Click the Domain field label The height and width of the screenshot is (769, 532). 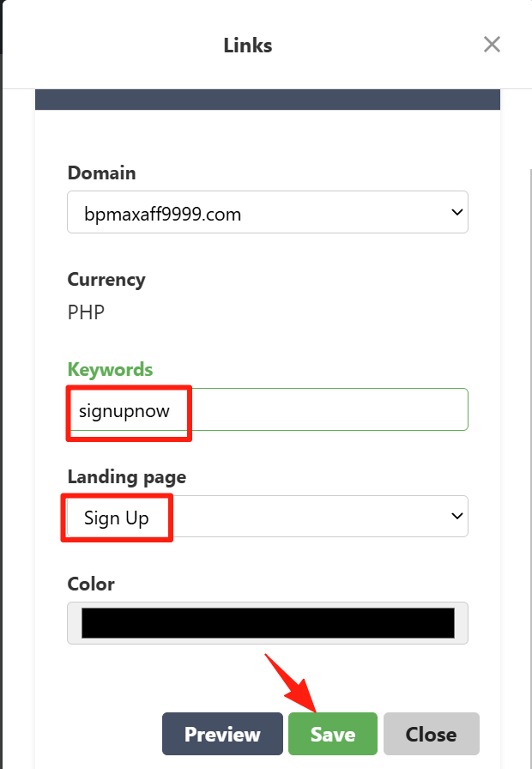click(101, 173)
